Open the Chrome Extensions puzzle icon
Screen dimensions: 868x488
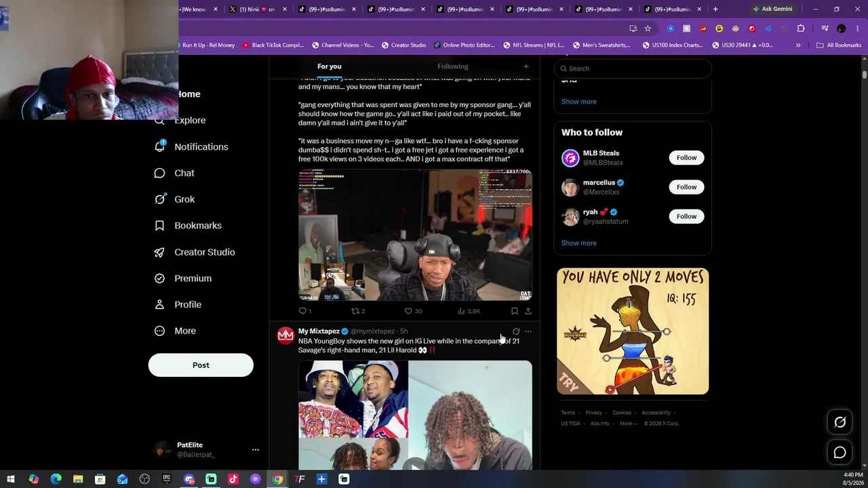tap(801, 28)
